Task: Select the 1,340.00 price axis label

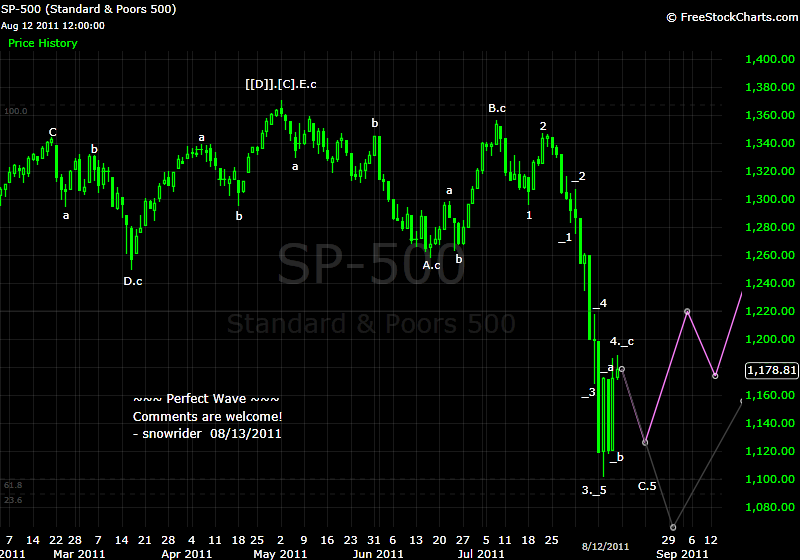Action: point(770,143)
